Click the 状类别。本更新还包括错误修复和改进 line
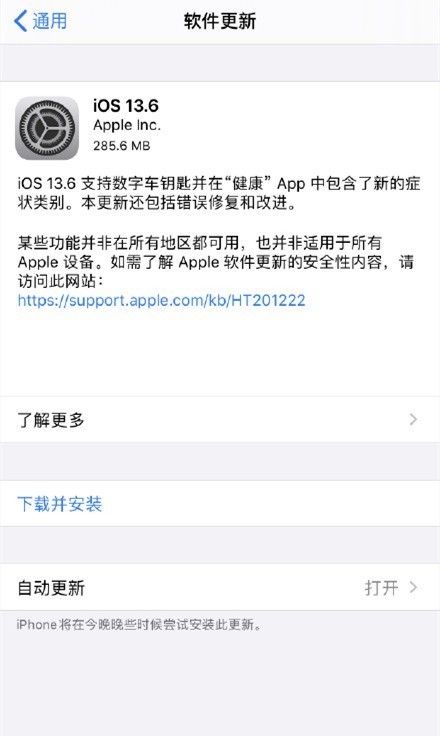This screenshot has height=736, width=440. point(157,203)
